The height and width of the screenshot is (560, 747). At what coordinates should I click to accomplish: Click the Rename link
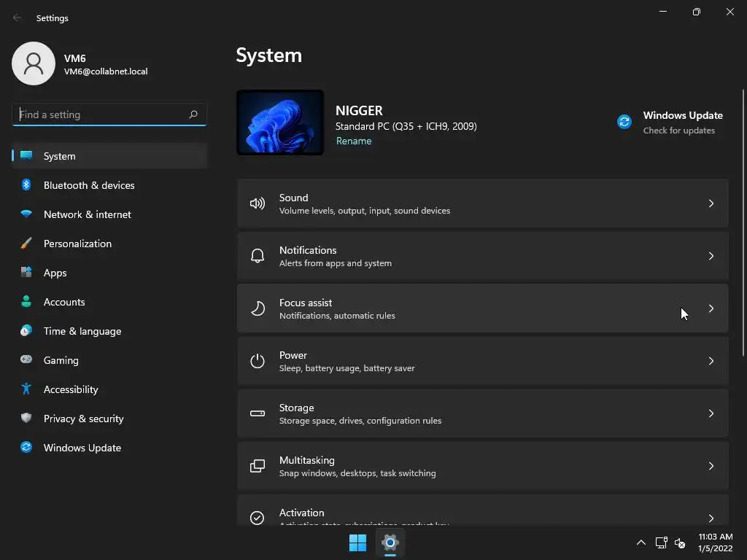point(354,141)
